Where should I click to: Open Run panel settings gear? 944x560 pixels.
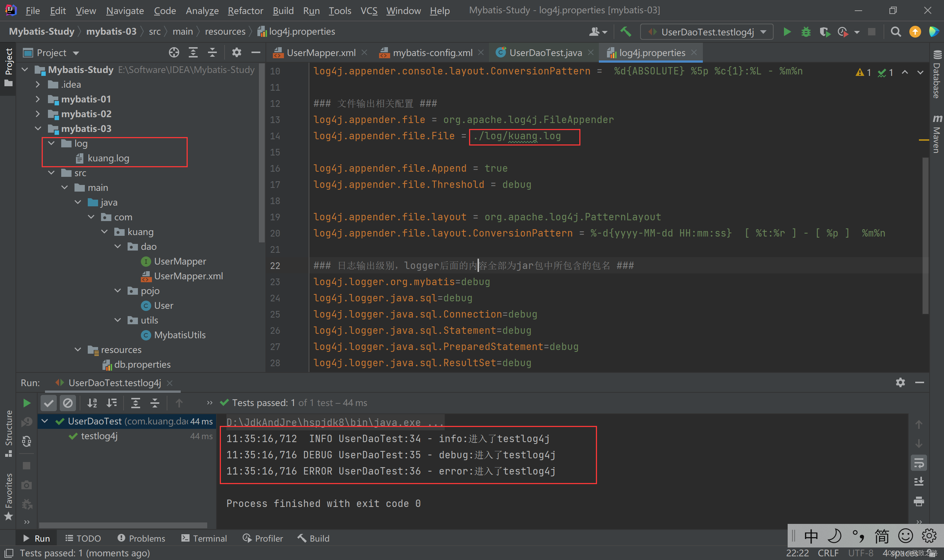[900, 382]
